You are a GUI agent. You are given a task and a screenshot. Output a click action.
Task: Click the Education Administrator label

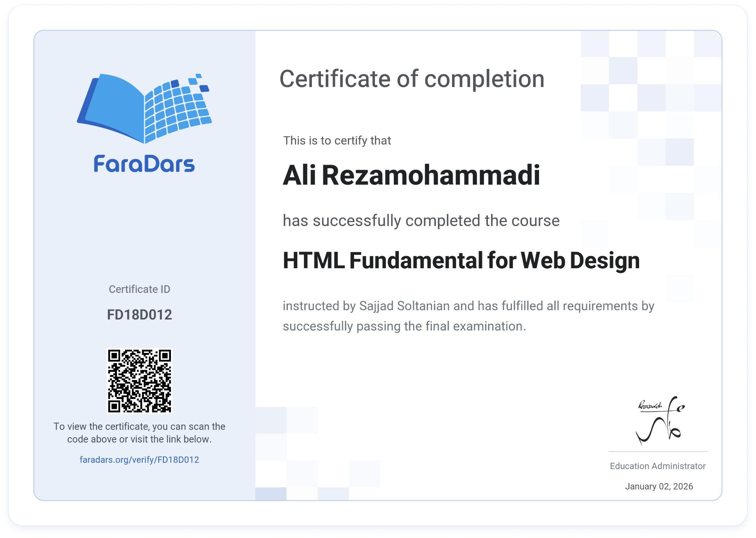[658, 466]
